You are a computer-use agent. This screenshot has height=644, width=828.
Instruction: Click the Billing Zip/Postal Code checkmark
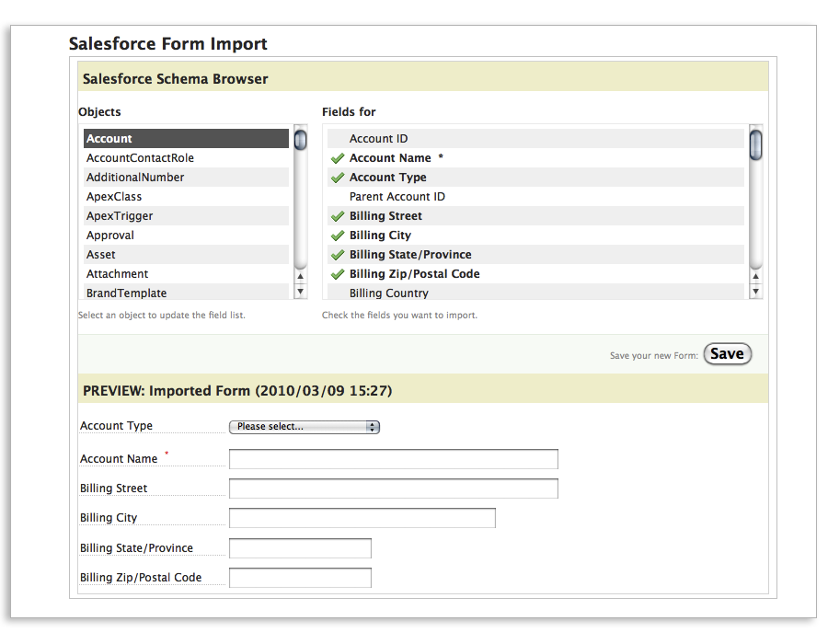coord(338,274)
